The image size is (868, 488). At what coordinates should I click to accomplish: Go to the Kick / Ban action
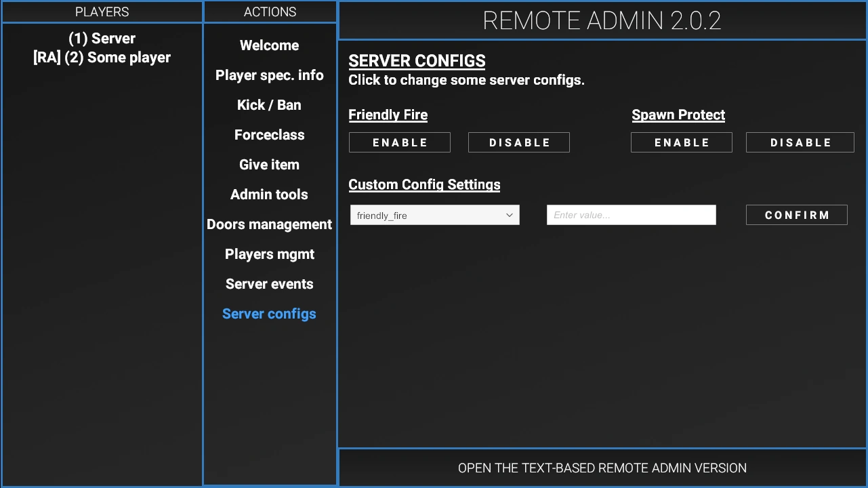(269, 105)
